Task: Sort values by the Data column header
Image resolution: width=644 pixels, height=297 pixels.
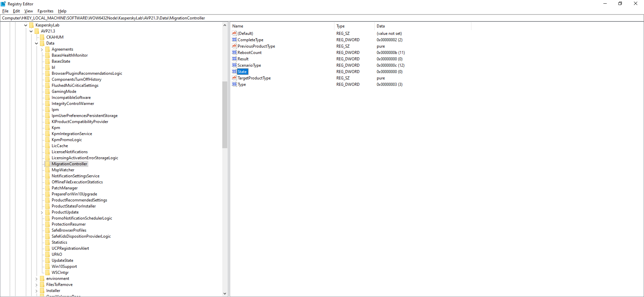Action: point(423,26)
